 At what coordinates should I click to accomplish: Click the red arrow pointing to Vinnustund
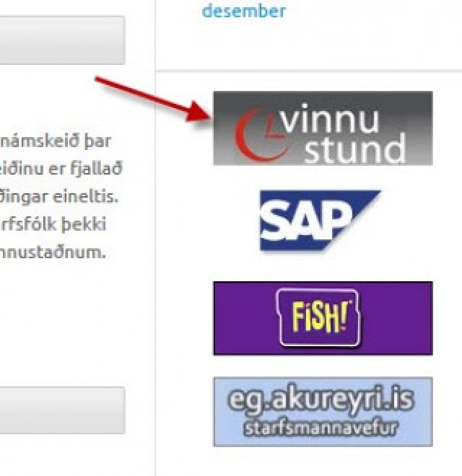point(152,100)
